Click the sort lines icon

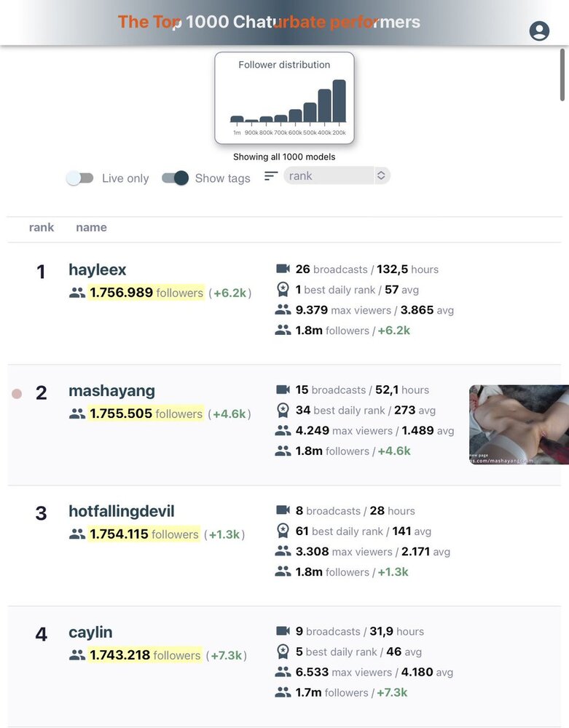pyautogui.click(x=271, y=176)
